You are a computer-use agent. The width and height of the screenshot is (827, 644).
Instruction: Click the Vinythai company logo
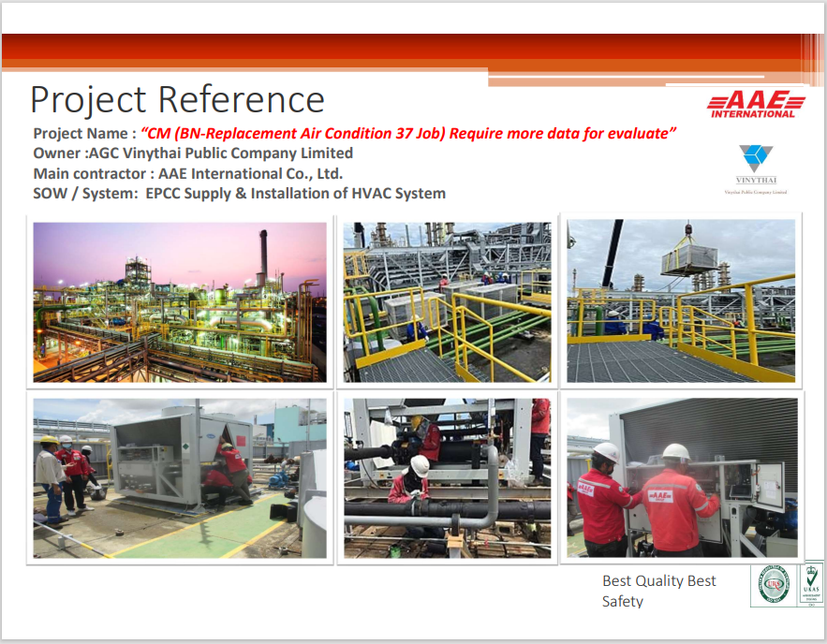tap(755, 167)
